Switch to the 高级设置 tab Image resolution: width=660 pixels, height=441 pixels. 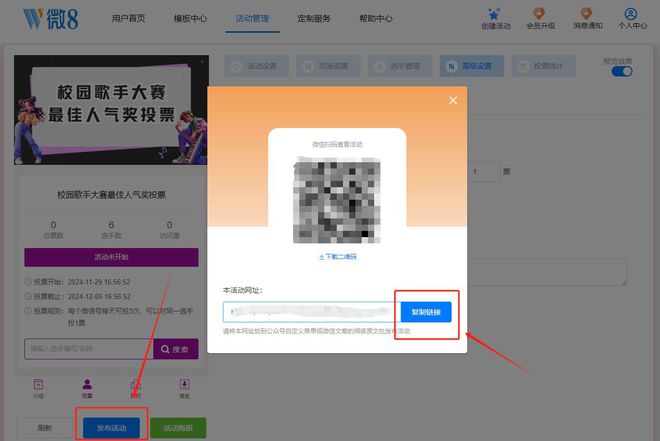click(x=472, y=66)
